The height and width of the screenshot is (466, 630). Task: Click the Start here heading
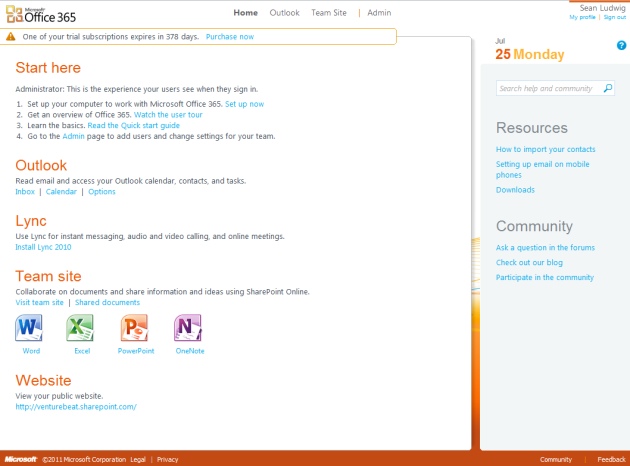48,68
